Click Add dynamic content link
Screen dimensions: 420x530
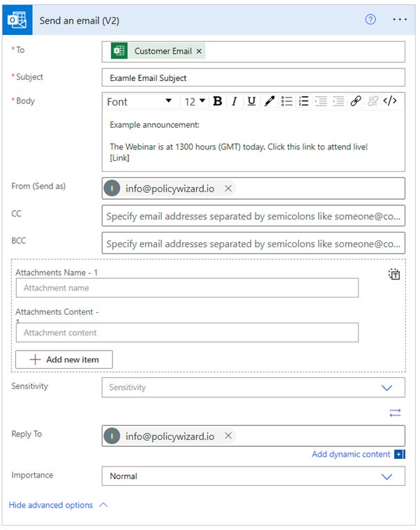pyautogui.click(x=352, y=455)
